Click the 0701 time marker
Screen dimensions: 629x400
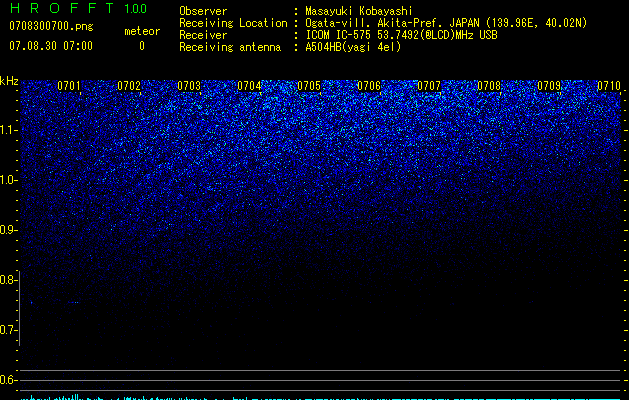[x=69, y=86]
